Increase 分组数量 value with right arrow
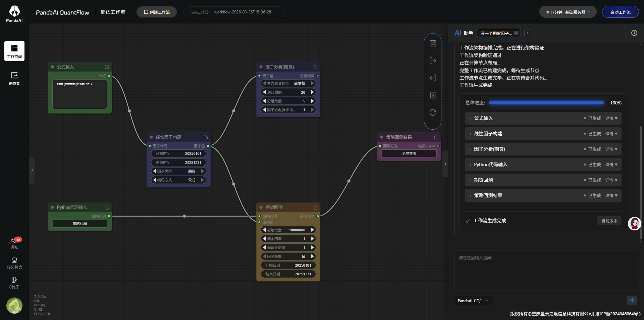644x320 pixels. tap(312, 101)
